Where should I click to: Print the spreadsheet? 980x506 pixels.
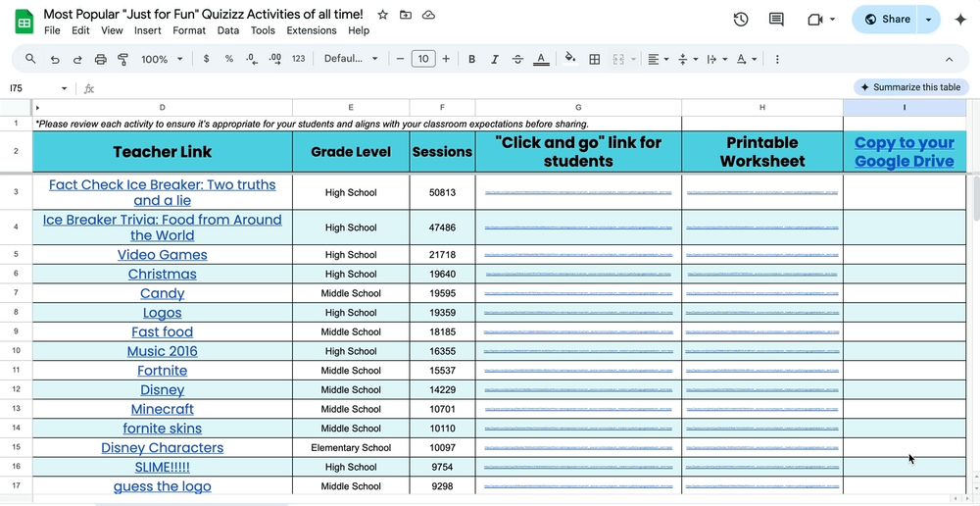tap(100, 60)
